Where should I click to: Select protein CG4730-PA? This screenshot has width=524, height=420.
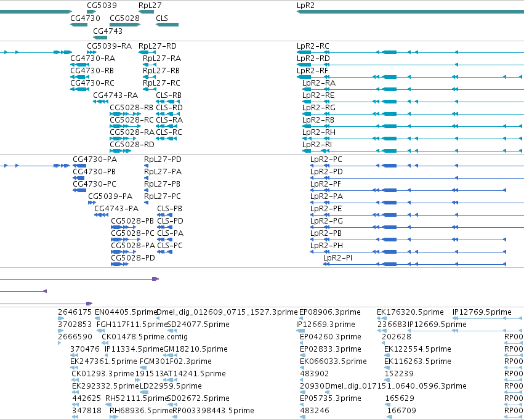tap(95, 160)
